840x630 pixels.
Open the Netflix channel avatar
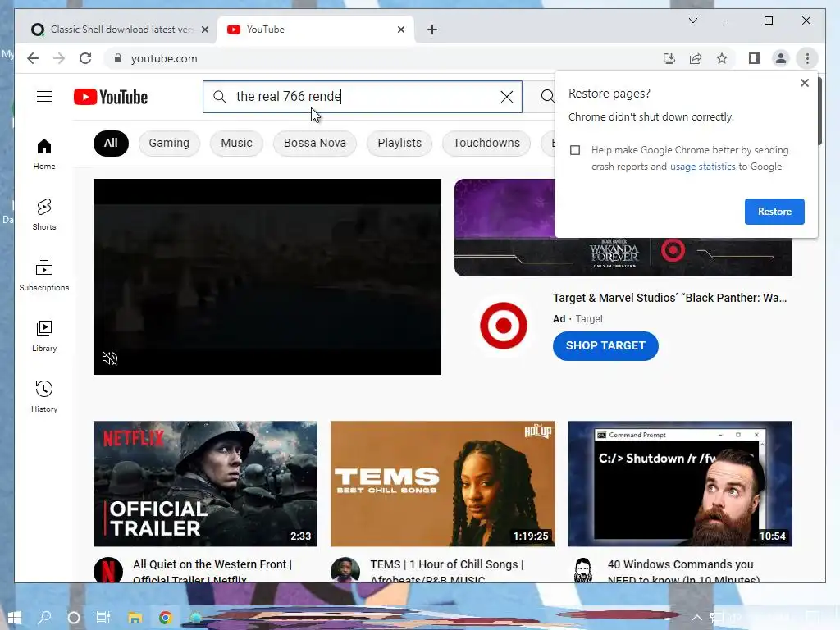pos(108,571)
